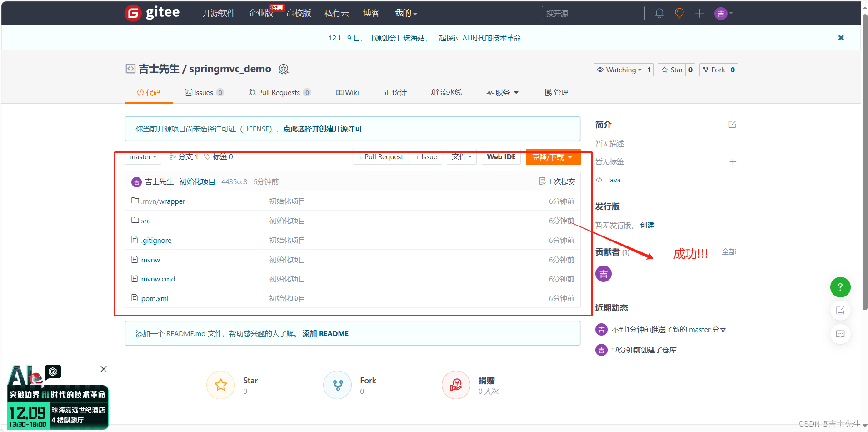Open the notifications bell
This screenshot has width=868, height=432.
(x=659, y=13)
